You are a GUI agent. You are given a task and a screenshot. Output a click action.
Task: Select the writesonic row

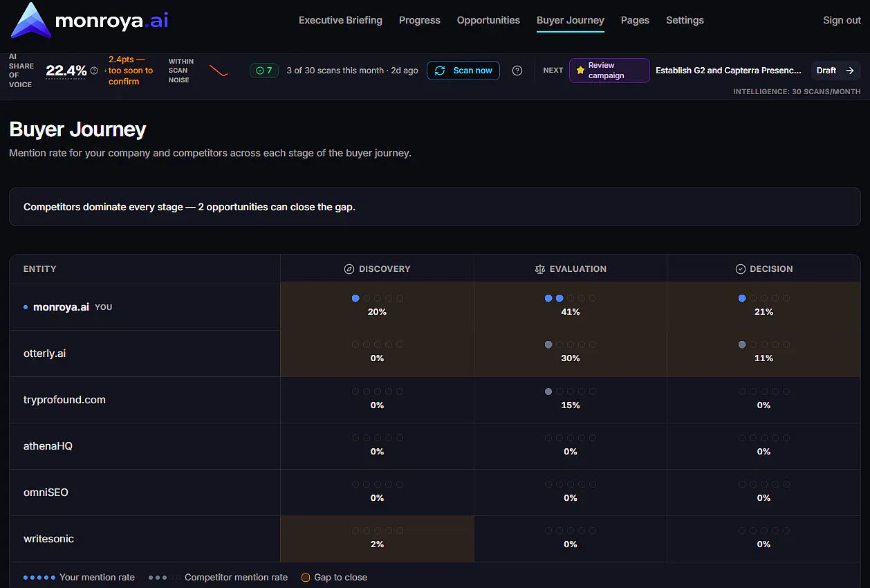pos(435,539)
